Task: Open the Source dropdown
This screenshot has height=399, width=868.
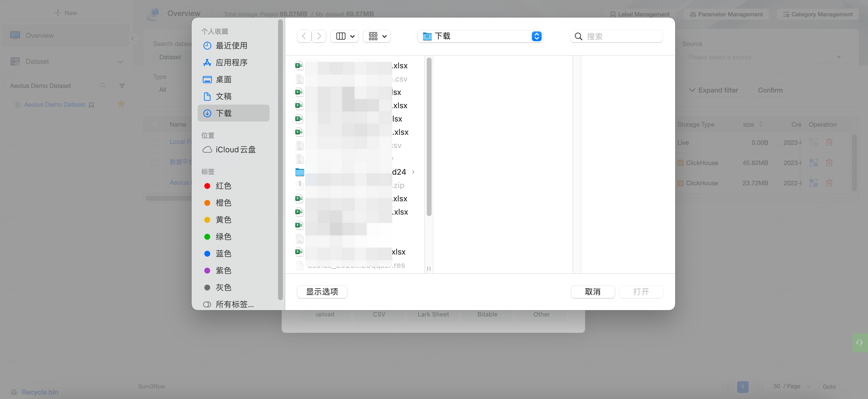Action: pyautogui.click(x=765, y=57)
